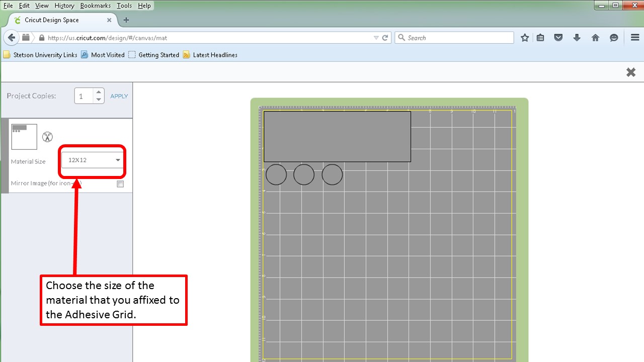Show your bookmarks list icon
Image resolution: width=644 pixels, height=362 pixels.
(540, 38)
